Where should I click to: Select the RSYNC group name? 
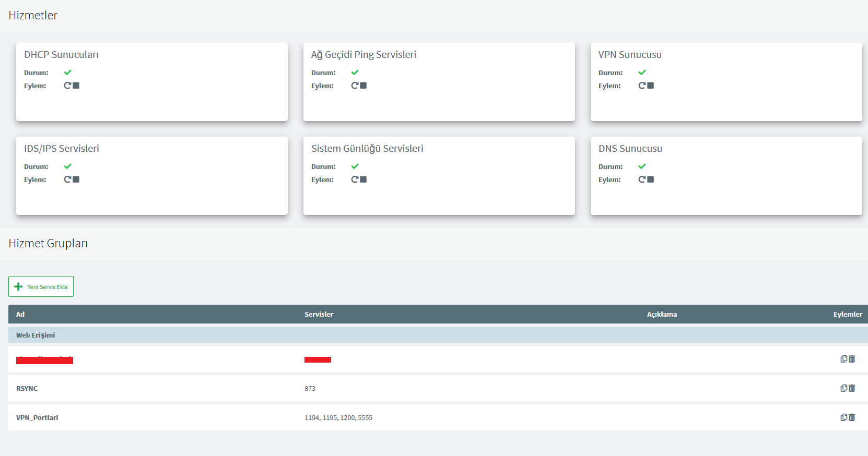click(27, 388)
